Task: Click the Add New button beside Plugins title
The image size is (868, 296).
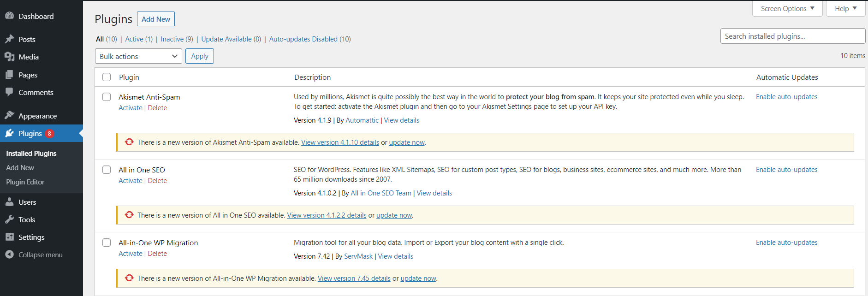Action: pos(156,19)
